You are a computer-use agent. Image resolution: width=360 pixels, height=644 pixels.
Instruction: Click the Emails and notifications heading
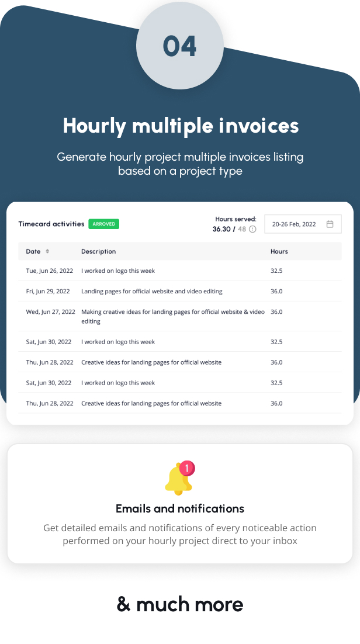point(180,508)
